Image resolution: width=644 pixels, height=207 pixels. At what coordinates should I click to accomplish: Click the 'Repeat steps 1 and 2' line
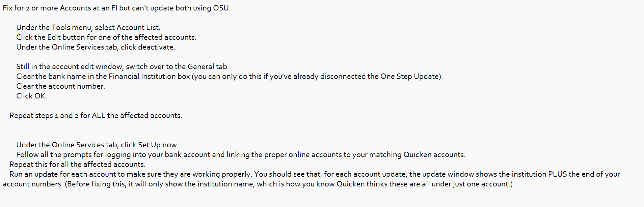click(x=96, y=116)
